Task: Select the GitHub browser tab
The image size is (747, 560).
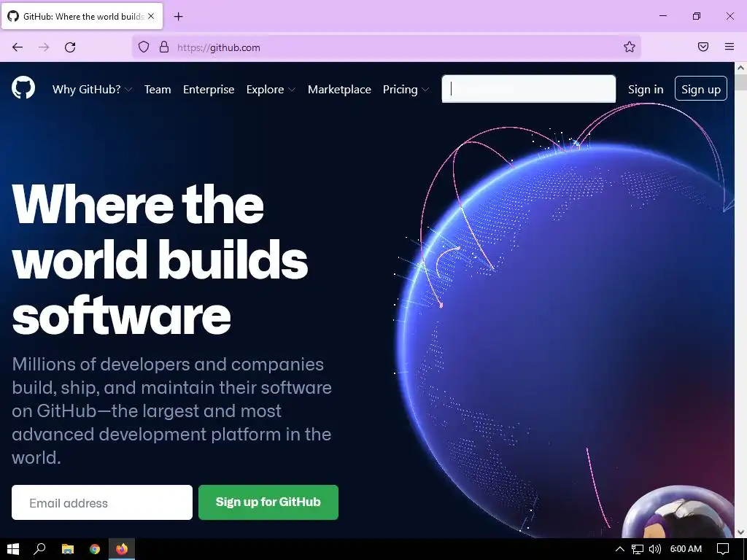Action: (82, 16)
